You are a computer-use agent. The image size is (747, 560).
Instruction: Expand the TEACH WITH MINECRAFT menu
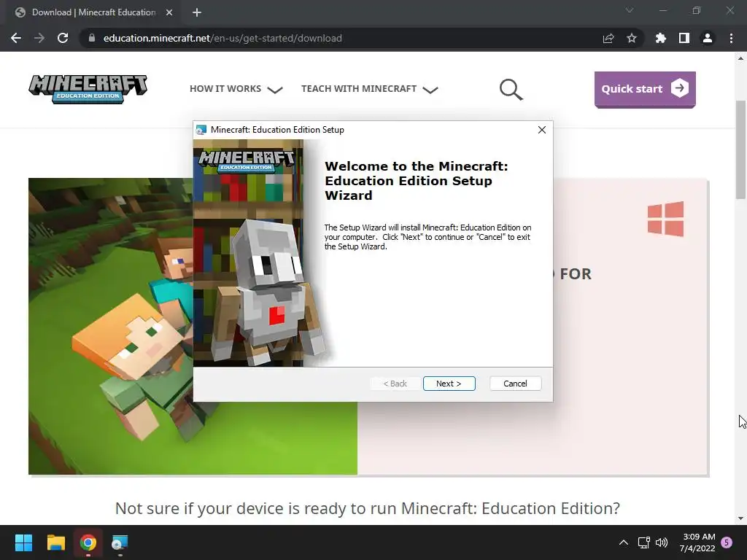pyautogui.click(x=370, y=89)
